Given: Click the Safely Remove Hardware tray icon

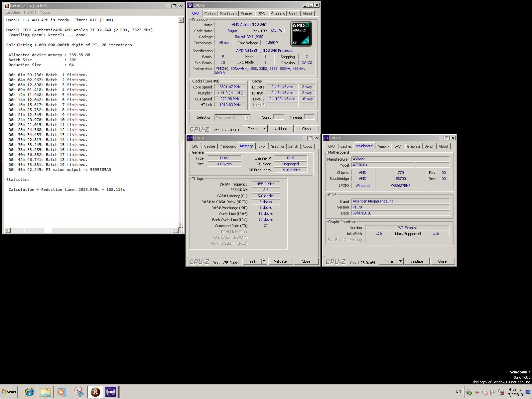Looking at the screenshot, I should [469, 392].
